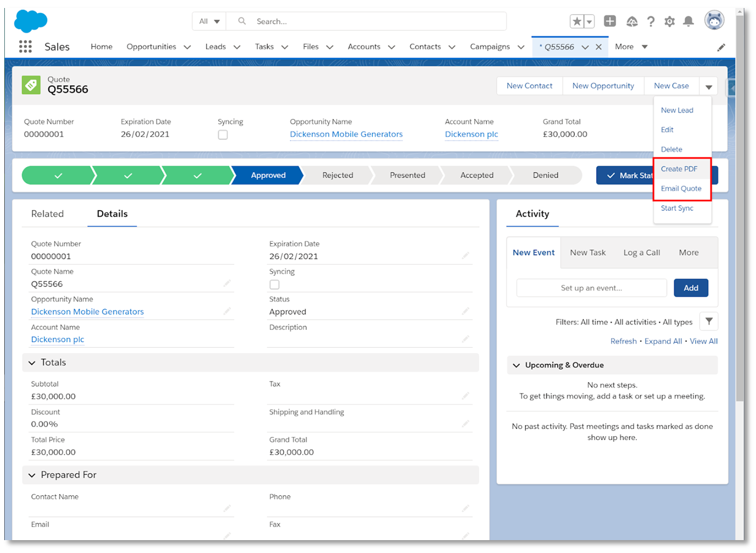The image size is (756, 553).
Task: Open the search scope All dropdown
Action: pyautogui.click(x=209, y=22)
